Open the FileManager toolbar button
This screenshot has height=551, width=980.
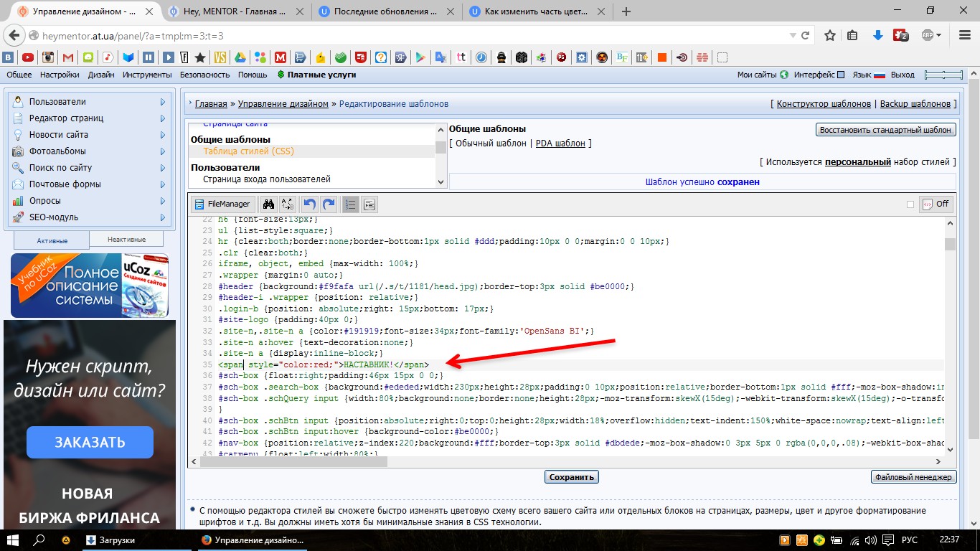click(x=223, y=204)
